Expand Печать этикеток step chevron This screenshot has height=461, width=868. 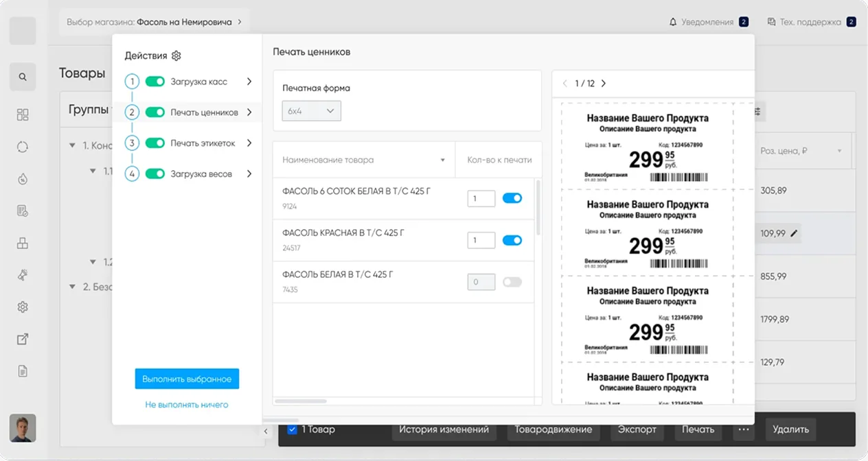[249, 143]
